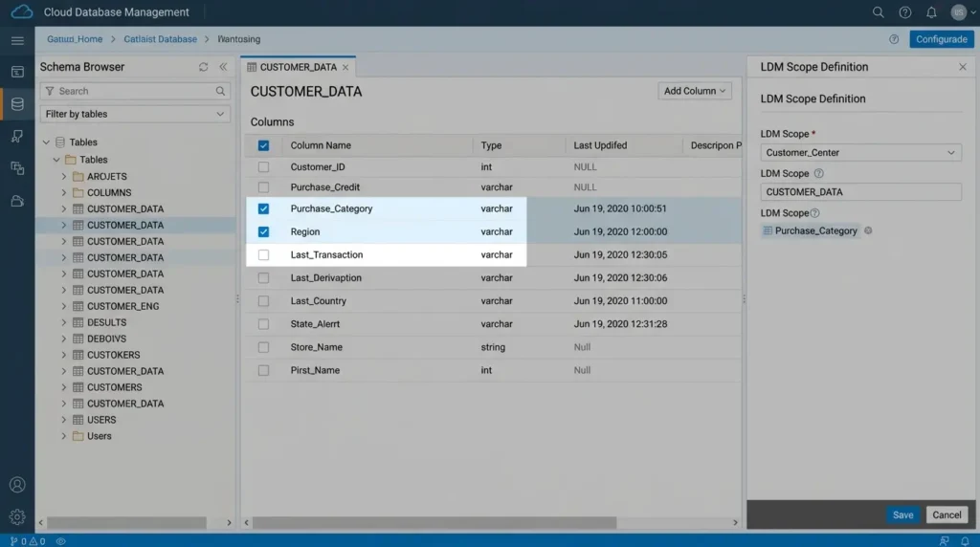
Task: Open the Filter by tables dropdown
Action: click(135, 114)
